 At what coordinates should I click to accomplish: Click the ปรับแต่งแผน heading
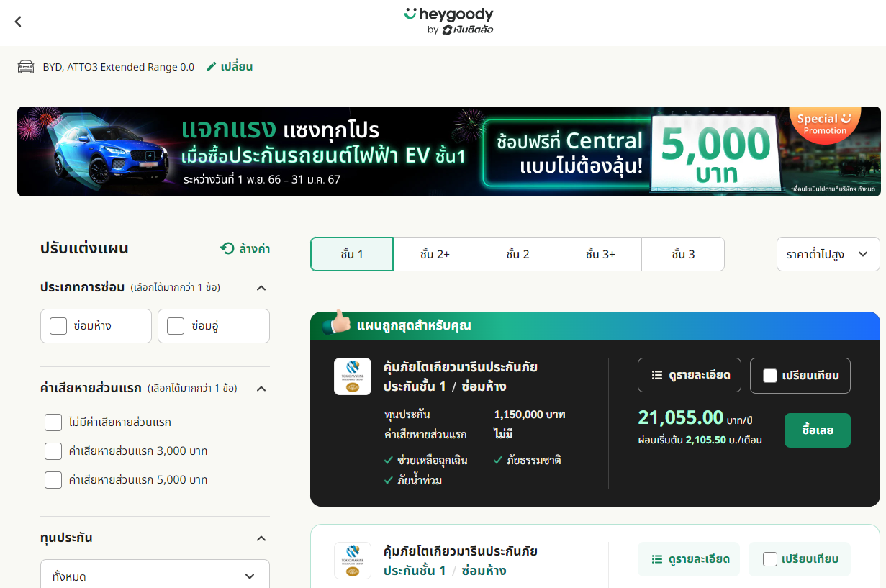click(x=84, y=249)
